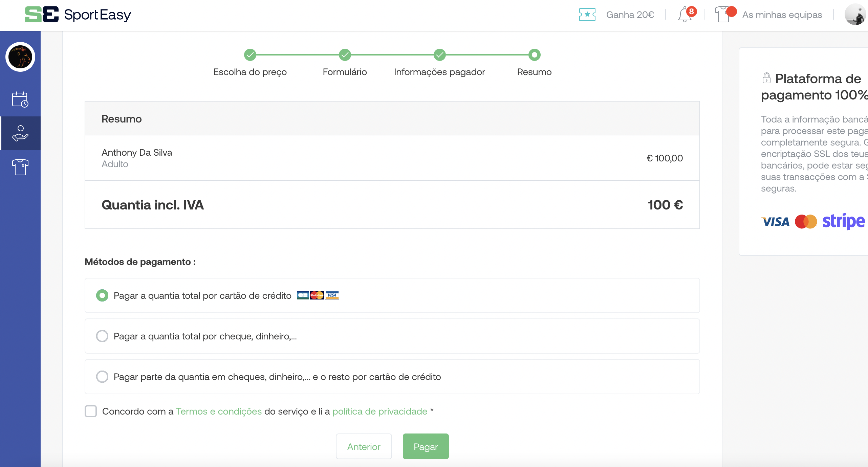Select pay total by credit card option
This screenshot has width=868, height=467.
click(102, 295)
